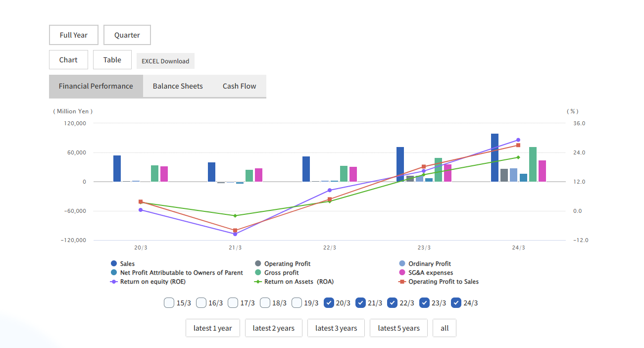Viewport: 644px width, 348px height.
Task: Click ROA data point at 21/3
Action: (x=235, y=216)
